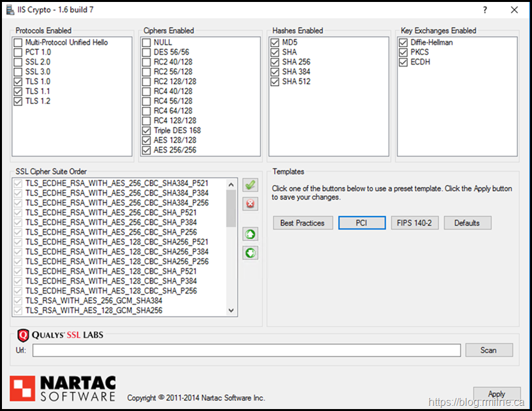Click the question mark help icon in title bar

coord(484,10)
